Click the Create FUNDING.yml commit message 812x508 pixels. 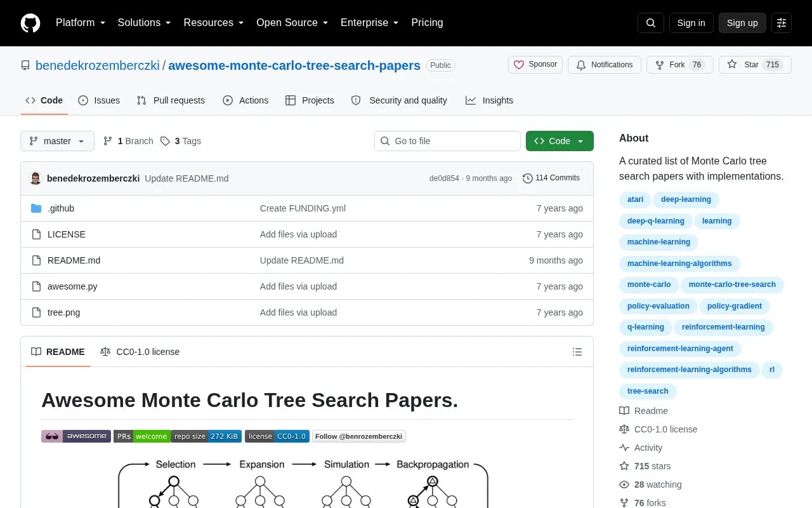pos(303,208)
